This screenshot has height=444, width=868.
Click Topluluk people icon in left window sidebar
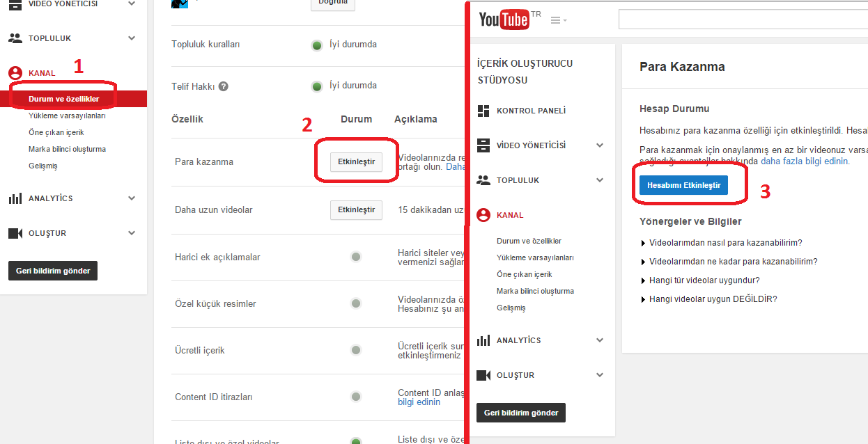coord(15,38)
